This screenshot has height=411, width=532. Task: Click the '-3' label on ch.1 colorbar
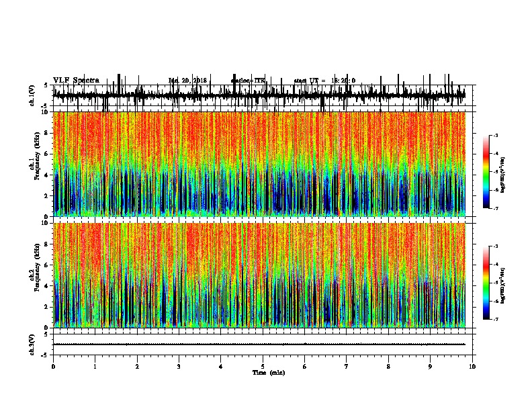coord(495,136)
